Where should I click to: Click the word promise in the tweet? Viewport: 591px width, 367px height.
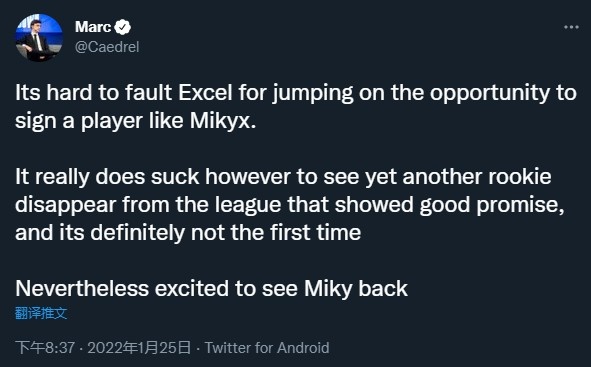click(518, 205)
